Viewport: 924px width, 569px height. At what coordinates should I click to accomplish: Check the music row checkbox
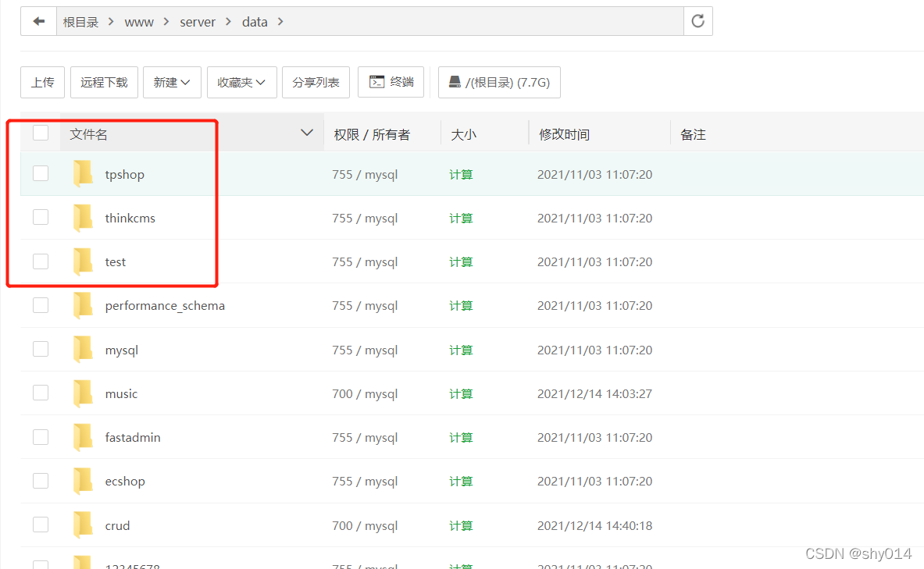pos(41,393)
